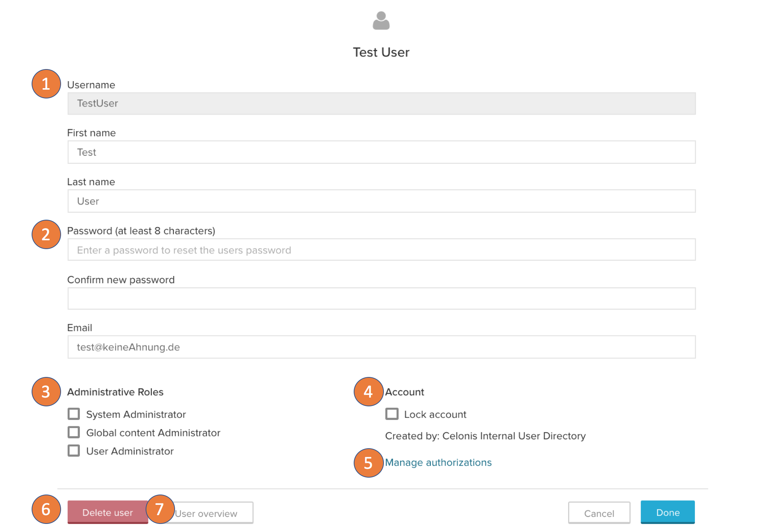Click the orange number 3 marker

[46, 392]
